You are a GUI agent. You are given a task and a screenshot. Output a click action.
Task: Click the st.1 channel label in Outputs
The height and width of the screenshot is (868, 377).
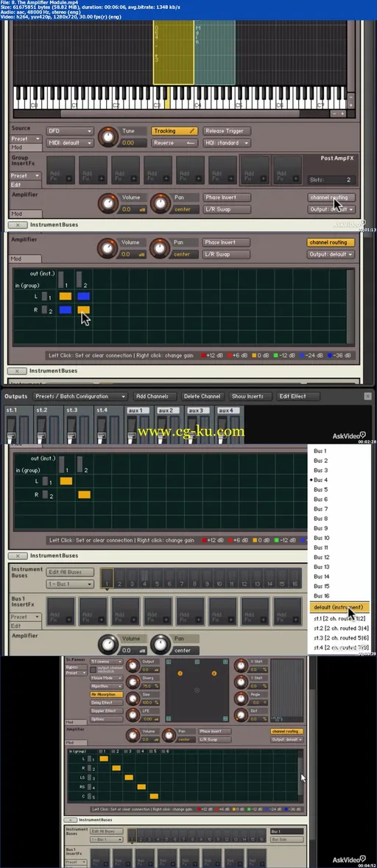pyautogui.click(x=11, y=410)
